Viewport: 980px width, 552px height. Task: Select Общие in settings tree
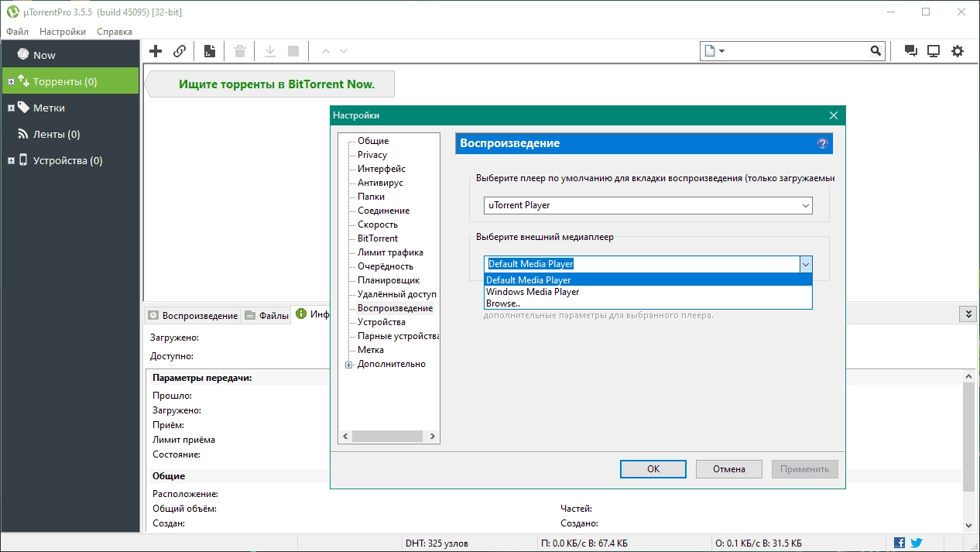coord(373,141)
